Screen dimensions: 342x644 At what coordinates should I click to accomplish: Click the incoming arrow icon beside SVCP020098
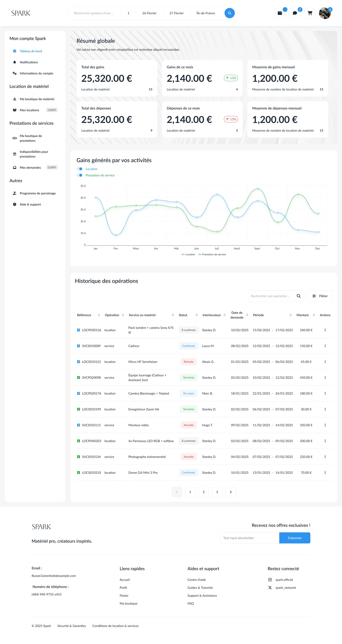(78, 377)
